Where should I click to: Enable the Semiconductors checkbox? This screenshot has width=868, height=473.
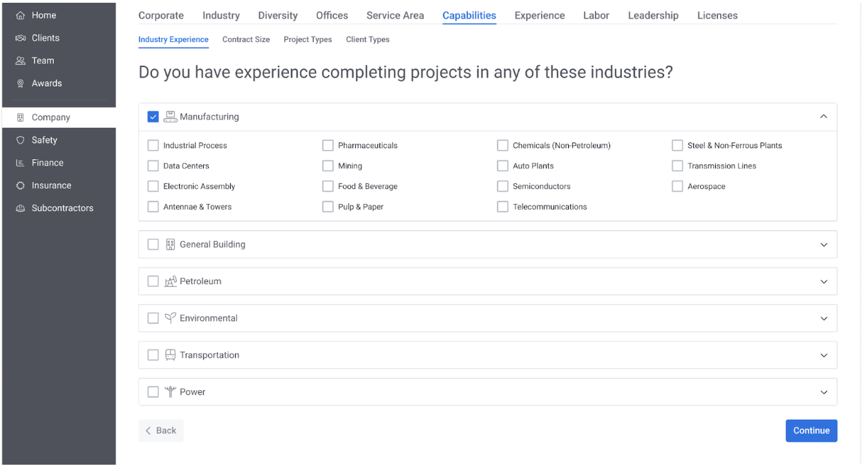[502, 187]
